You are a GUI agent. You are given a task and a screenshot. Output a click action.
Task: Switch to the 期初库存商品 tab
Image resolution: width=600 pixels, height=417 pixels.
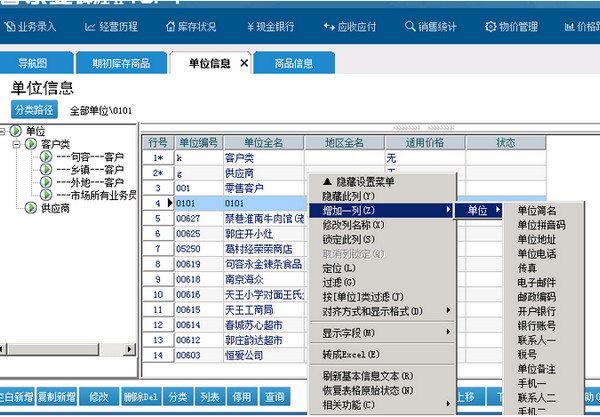pyautogui.click(x=121, y=64)
